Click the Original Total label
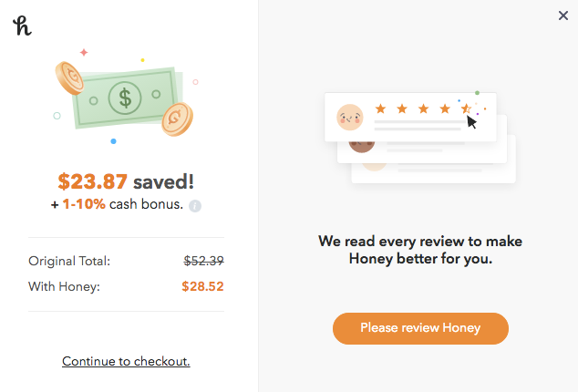This screenshot has height=392, width=578. pyautogui.click(x=69, y=261)
